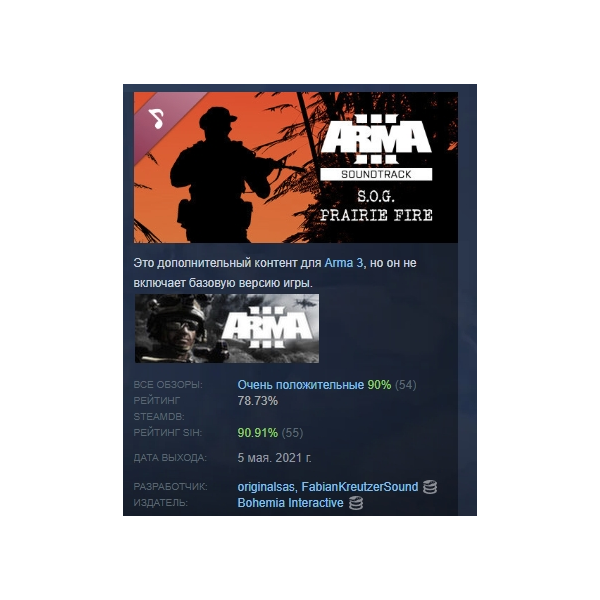Click the (54) review count

pos(406,385)
